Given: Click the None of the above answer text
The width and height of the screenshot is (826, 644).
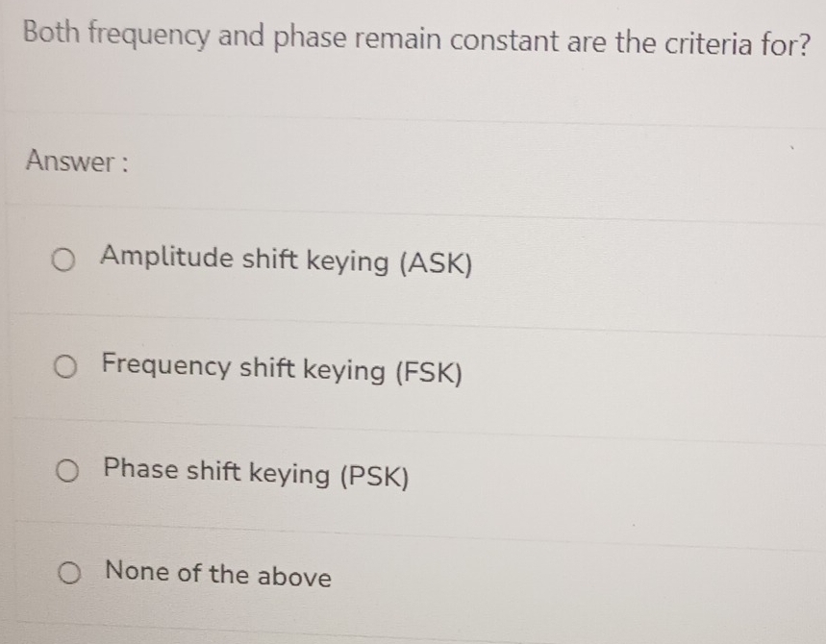Looking at the screenshot, I should pos(218,575).
